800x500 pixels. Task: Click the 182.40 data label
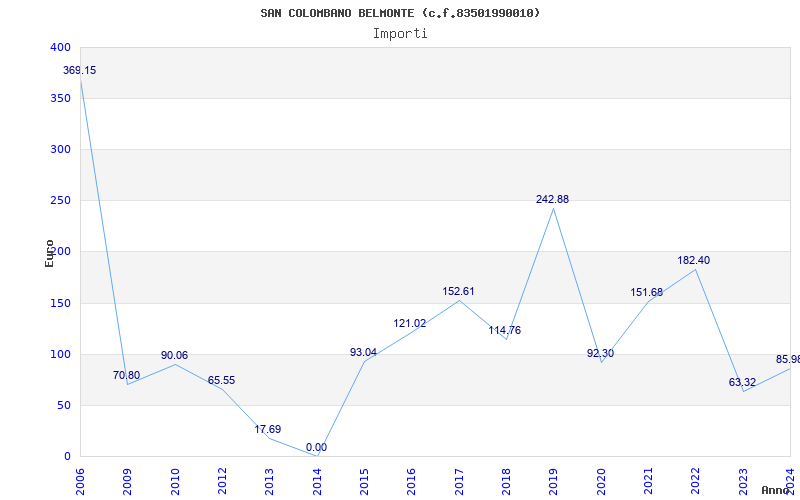[x=693, y=260]
